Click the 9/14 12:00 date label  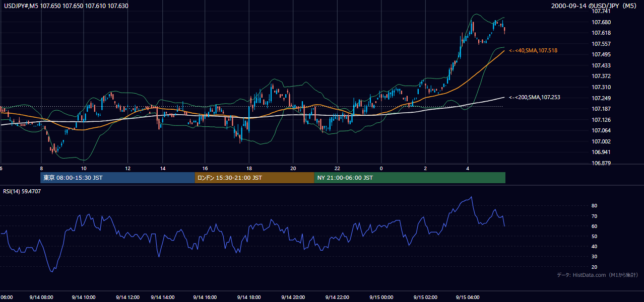coord(127,297)
